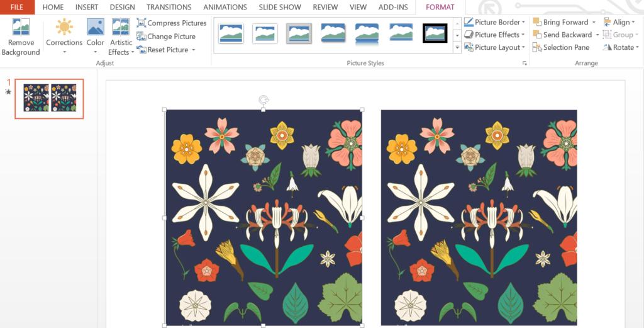Apply the fifth reflected picture style

367,33
